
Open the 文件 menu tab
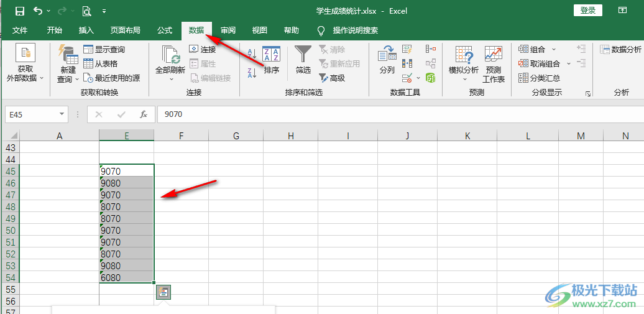click(x=20, y=30)
